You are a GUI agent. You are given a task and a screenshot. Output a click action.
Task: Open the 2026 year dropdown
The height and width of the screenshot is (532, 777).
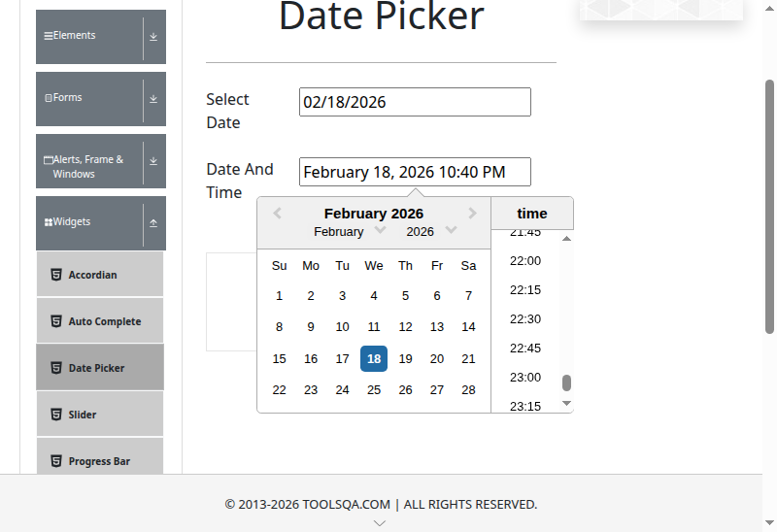[431, 231]
